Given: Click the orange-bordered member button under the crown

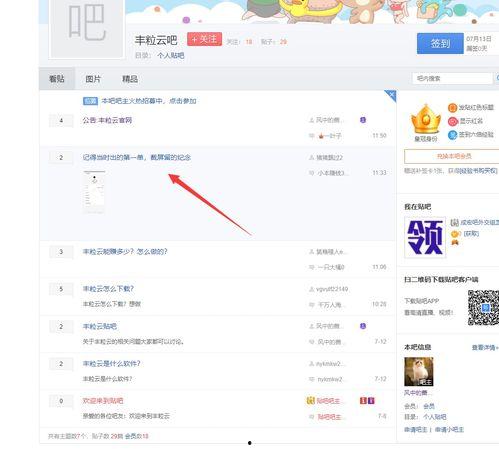Looking at the screenshot, I should tap(453, 156).
